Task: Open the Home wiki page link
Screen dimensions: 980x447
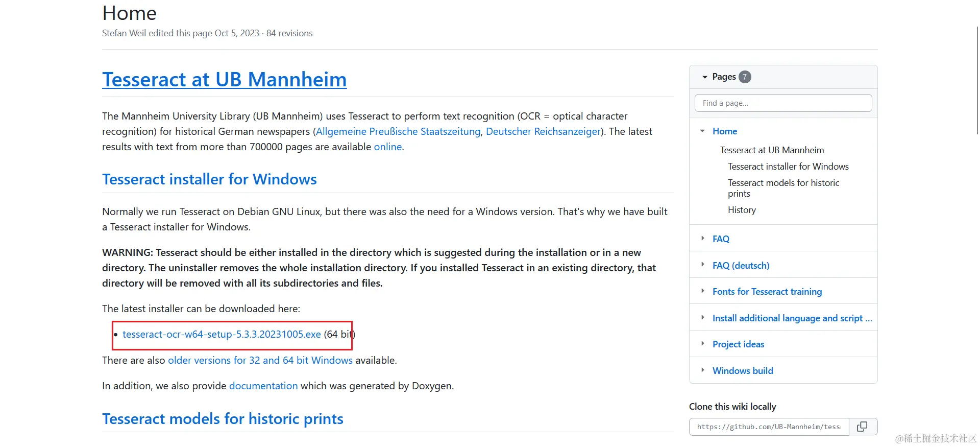Action: coord(725,131)
